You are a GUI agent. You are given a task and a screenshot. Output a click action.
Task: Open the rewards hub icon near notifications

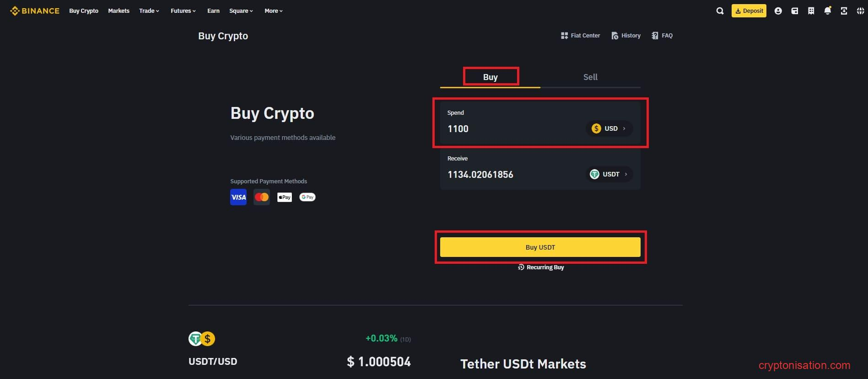point(811,11)
